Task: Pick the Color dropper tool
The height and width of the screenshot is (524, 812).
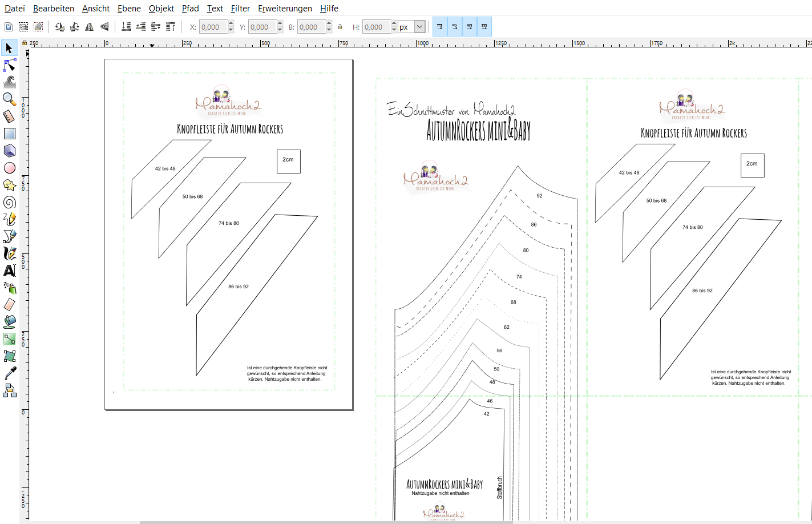Action: click(x=10, y=373)
